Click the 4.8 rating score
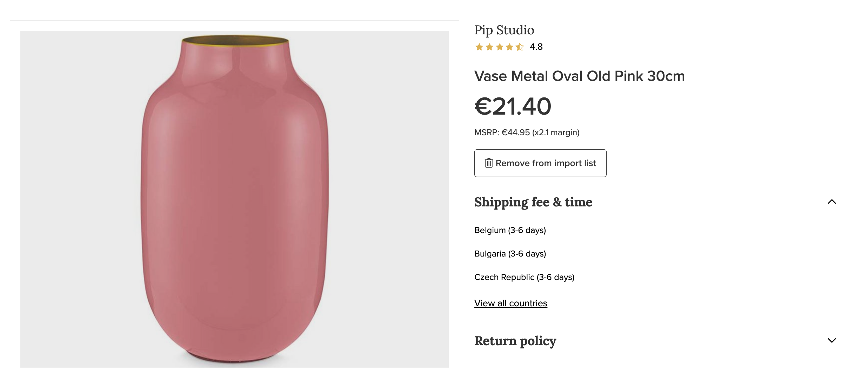868x389 pixels. (536, 47)
